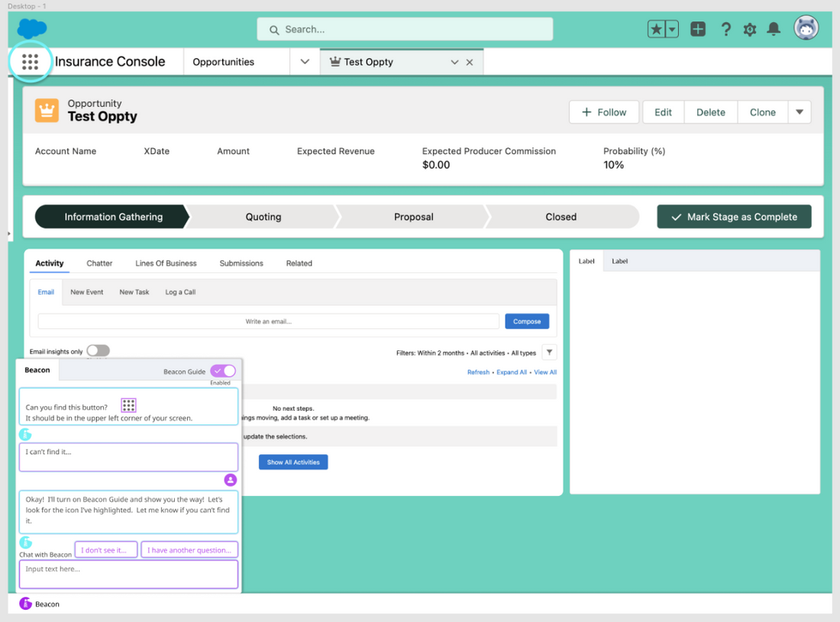Click I have another question quick reply

coord(189,550)
